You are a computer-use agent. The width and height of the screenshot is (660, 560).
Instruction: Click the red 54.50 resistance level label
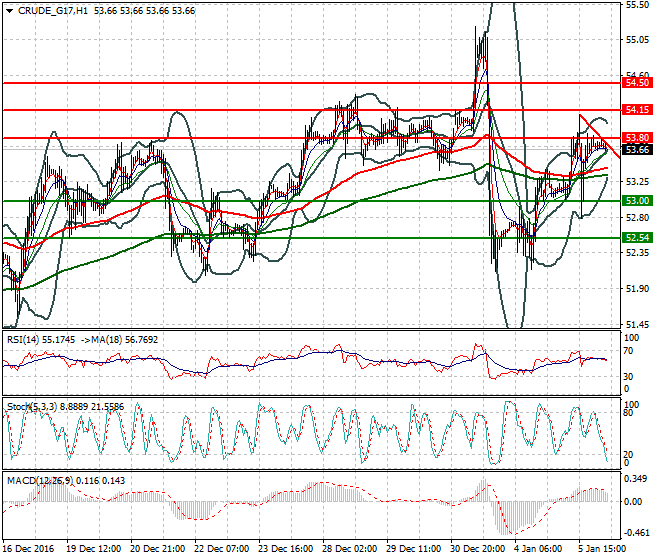pos(638,83)
